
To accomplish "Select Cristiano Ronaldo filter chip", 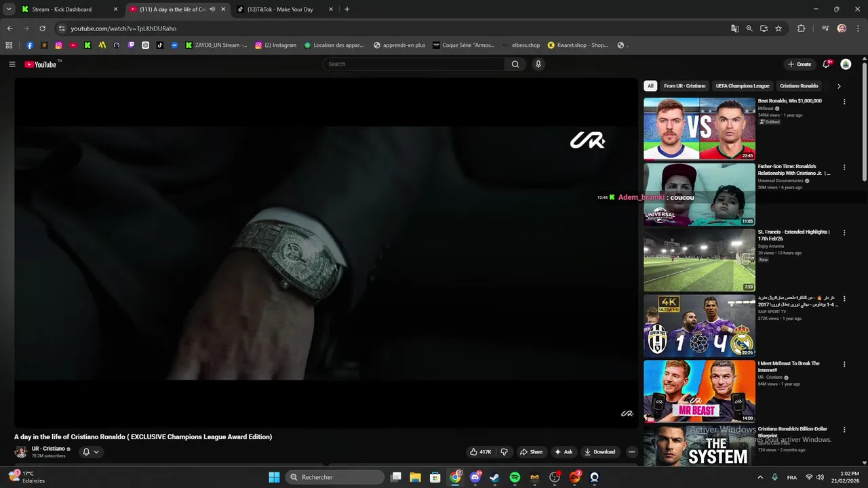I will (799, 86).
